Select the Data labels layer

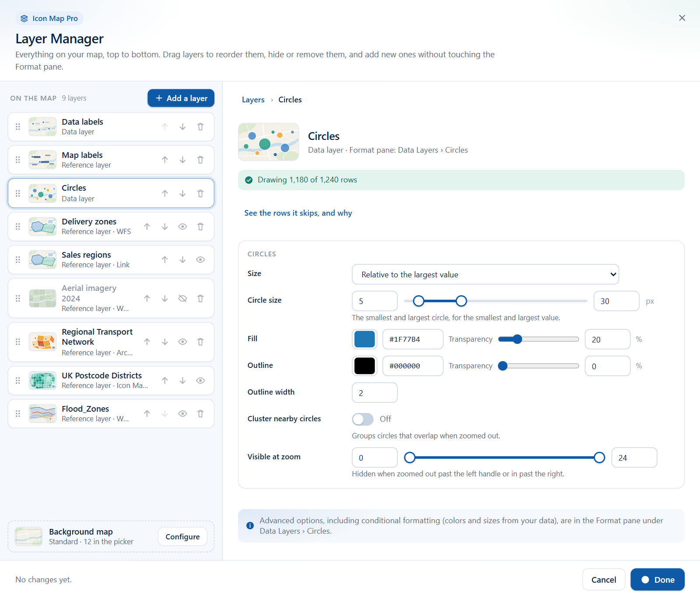(111, 127)
